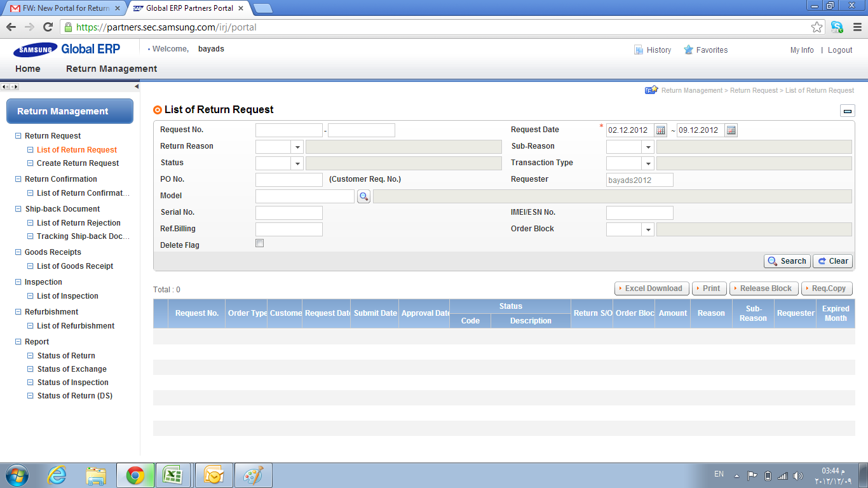The height and width of the screenshot is (488, 868).
Task: Launch Internet Explorer from the taskbar
Action: (57, 475)
